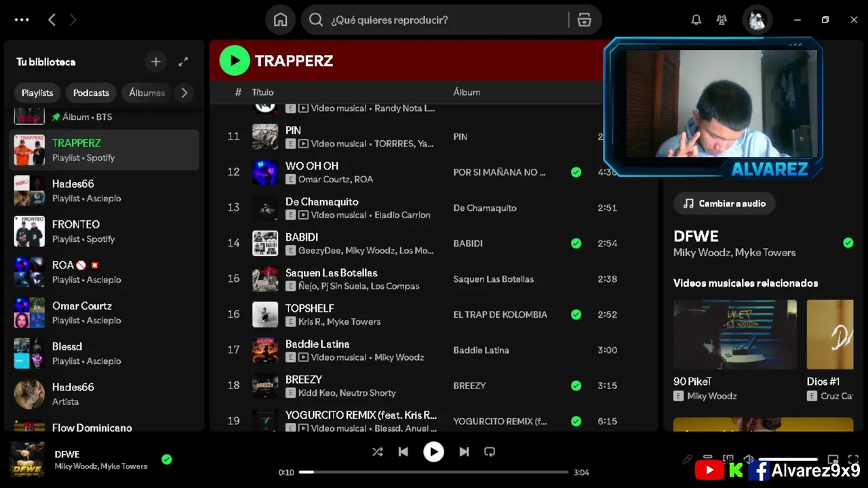Viewport: 868px width, 488px height.
Task: Toggle shuffle playback
Action: pos(378,451)
